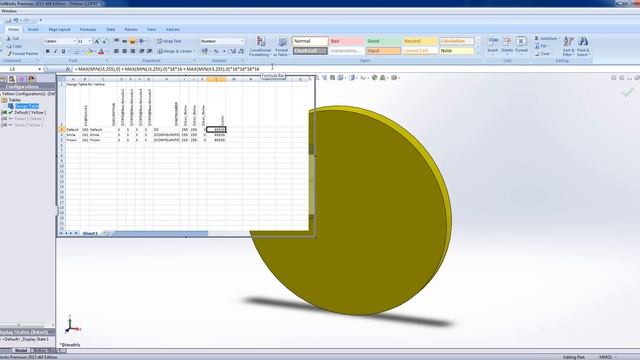The image size is (640, 360).
Task: Open the SolidWorks Window menu
Action: coord(9,11)
